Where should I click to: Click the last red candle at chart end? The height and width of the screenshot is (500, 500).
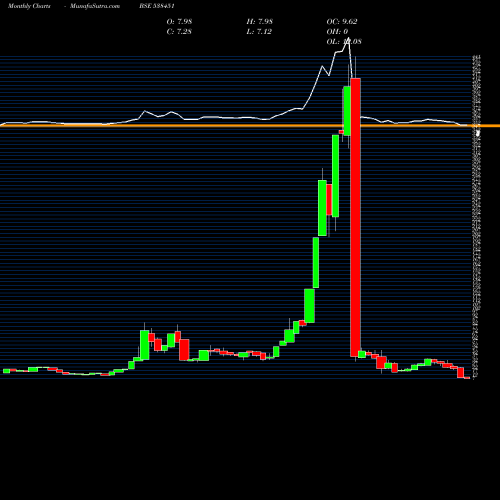pos(467,378)
